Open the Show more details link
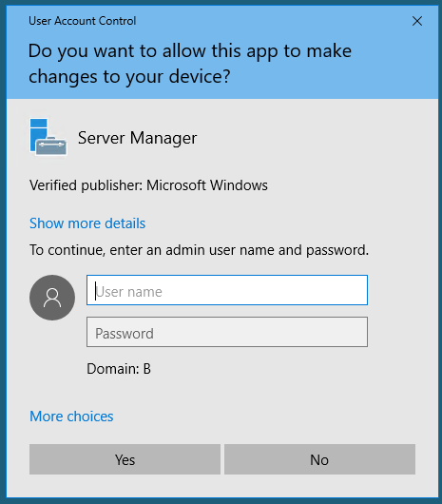Viewport: 442px width, 504px height. [87, 223]
